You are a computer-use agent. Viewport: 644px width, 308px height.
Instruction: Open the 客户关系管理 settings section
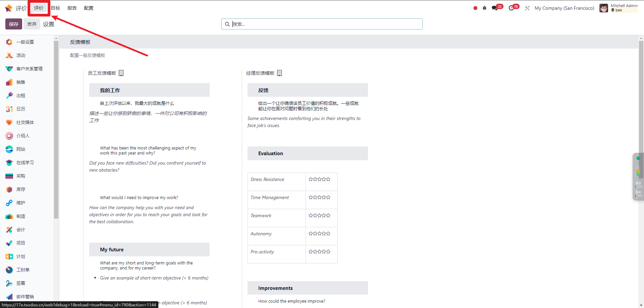29,69
